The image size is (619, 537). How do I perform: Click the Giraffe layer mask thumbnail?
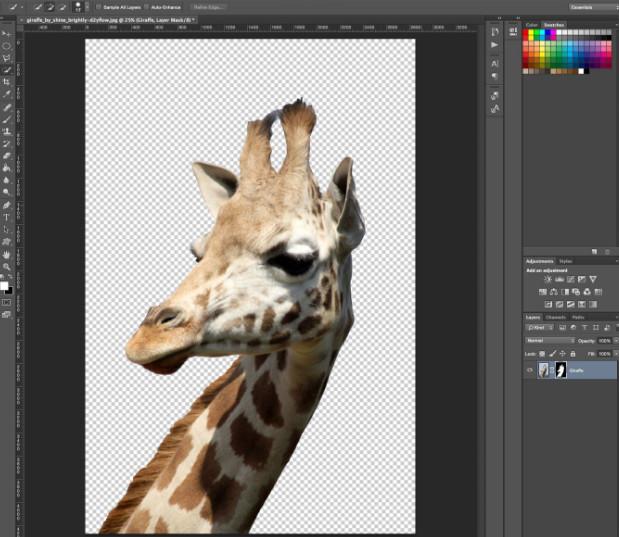tap(561, 370)
